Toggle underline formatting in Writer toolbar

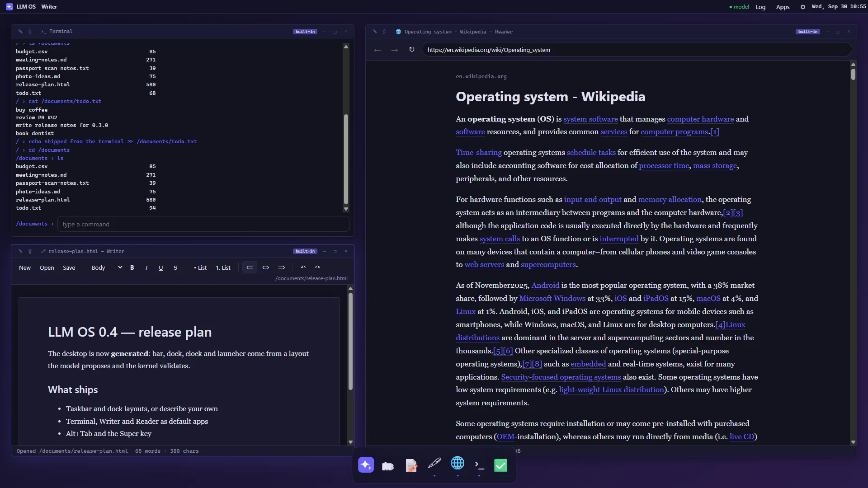tap(161, 268)
